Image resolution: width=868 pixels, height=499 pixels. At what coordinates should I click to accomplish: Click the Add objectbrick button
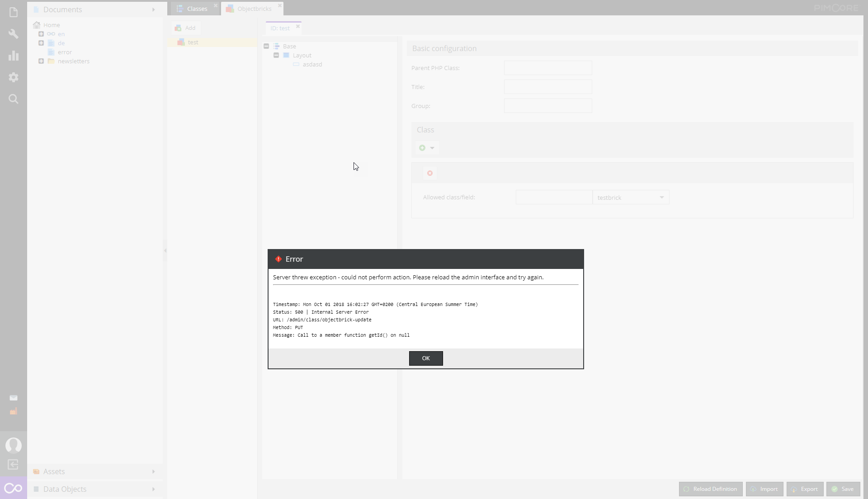(x=186, y=28)
